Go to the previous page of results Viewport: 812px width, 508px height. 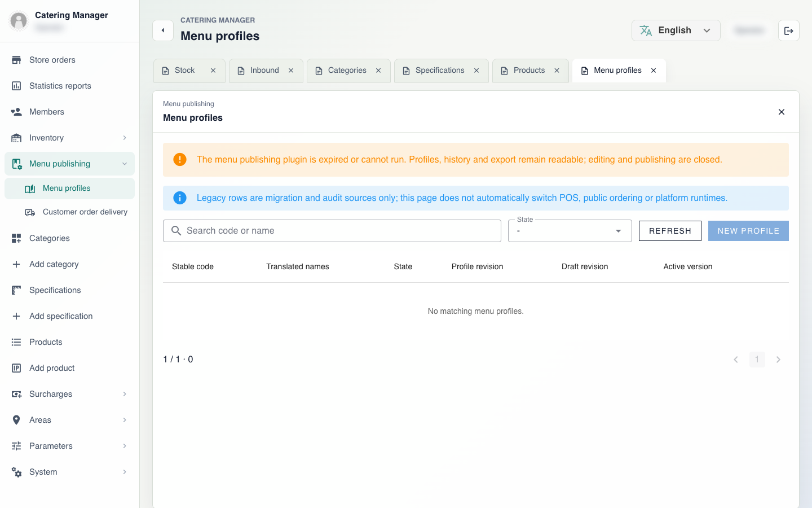(x=736, y=360)
